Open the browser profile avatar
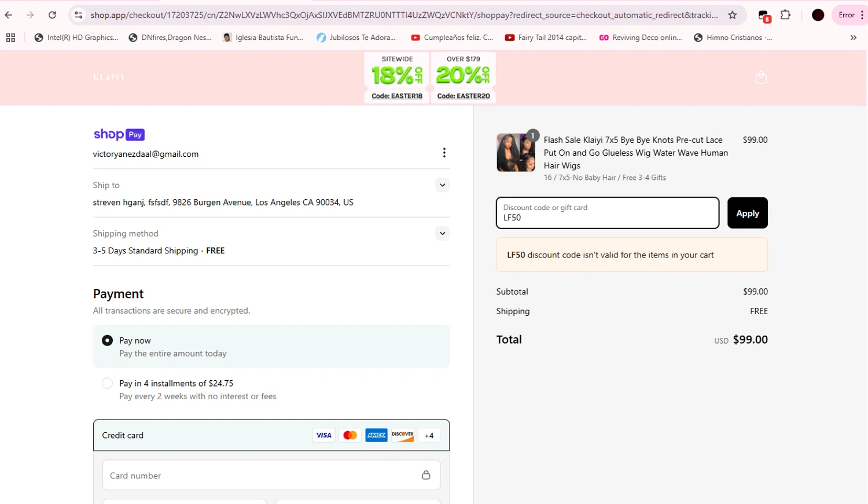 818,15
